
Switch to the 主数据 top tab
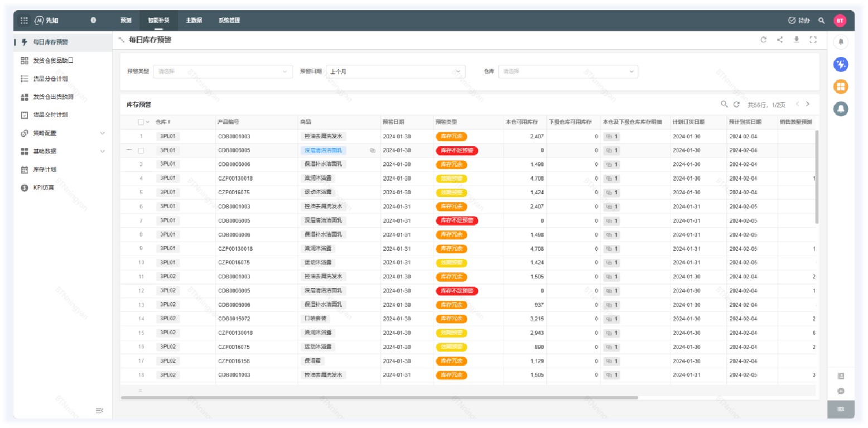tap(194, 21)
